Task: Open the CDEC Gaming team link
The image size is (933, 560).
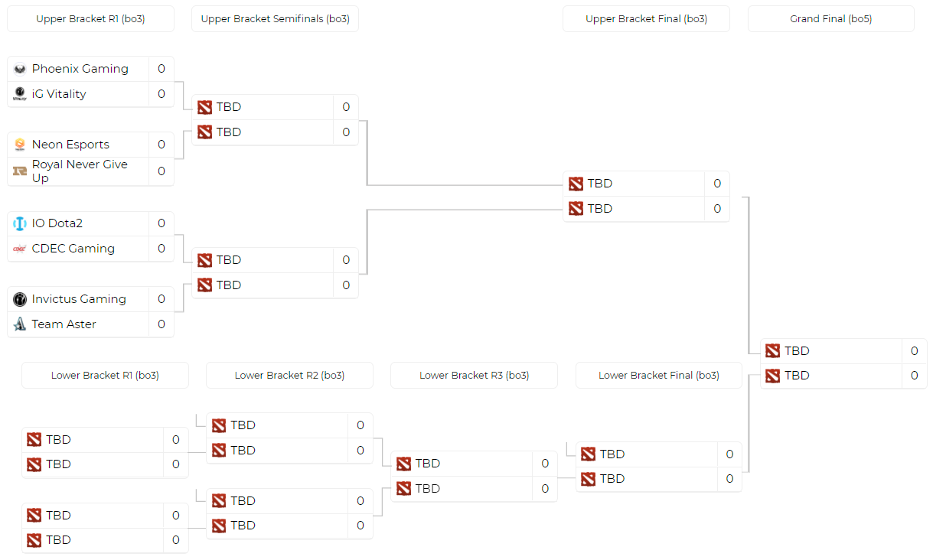Action: coord(73,249)
